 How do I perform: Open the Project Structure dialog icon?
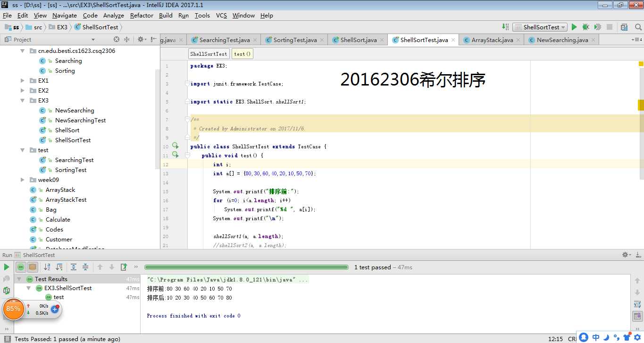coord(624,27)
